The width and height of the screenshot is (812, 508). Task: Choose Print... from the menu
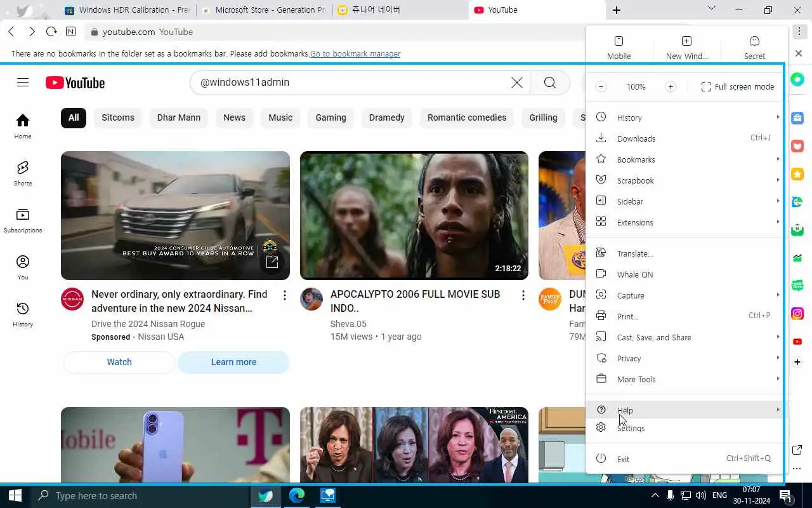click(x=686, y=316)
